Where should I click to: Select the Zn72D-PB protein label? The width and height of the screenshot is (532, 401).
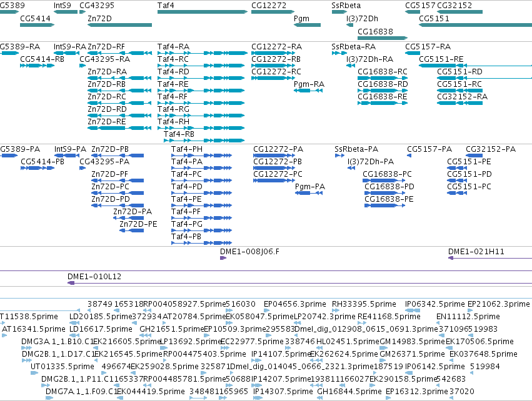(x=110, y=149)
